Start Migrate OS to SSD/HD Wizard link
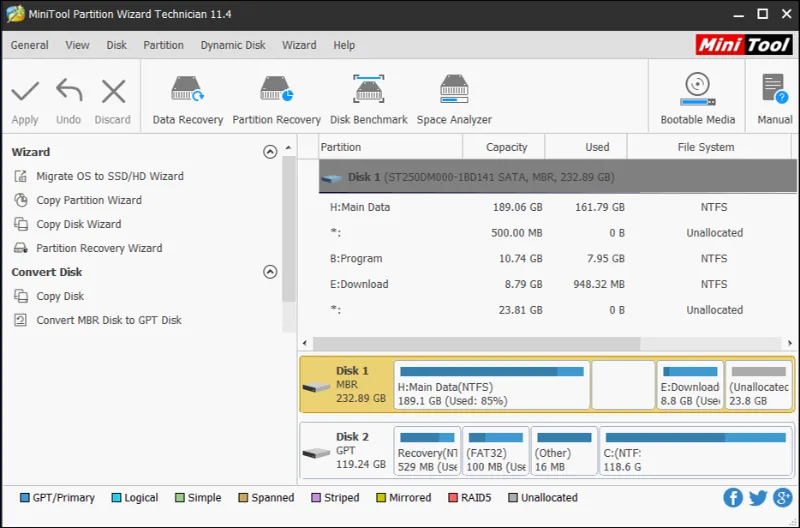This screenshot has height=528, width=800. 110,176
